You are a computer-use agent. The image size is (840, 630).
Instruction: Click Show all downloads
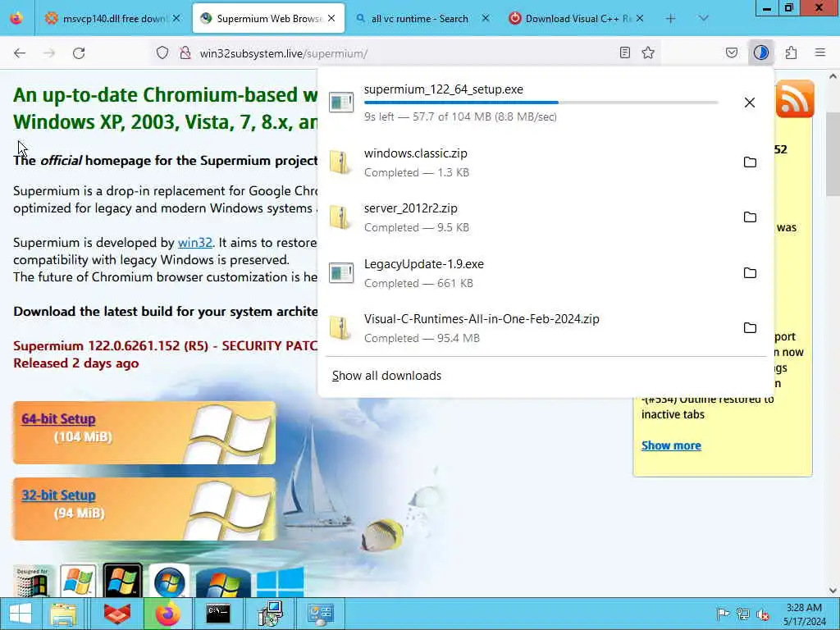pyautogui.click(x=386, y=376)
